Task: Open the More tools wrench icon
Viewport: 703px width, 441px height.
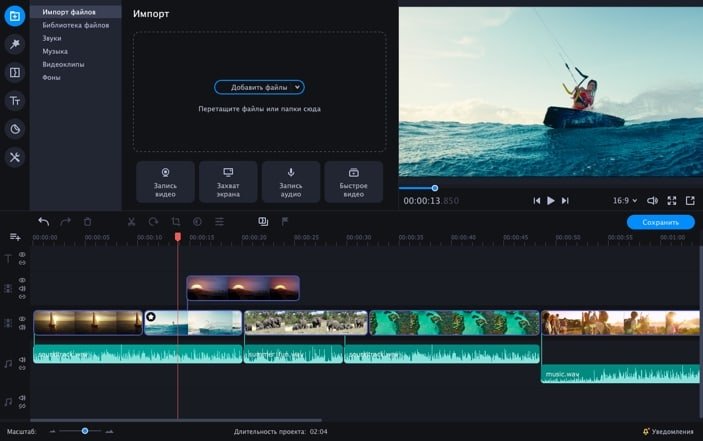Action: pyautogui.click(x=15, y=157)
